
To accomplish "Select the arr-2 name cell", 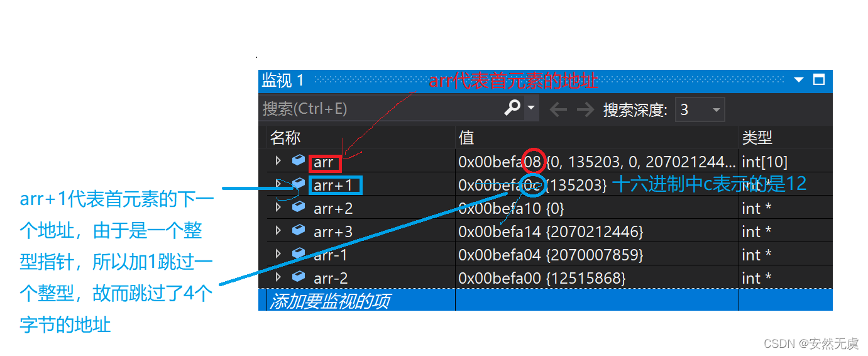I will pos(331,278).
